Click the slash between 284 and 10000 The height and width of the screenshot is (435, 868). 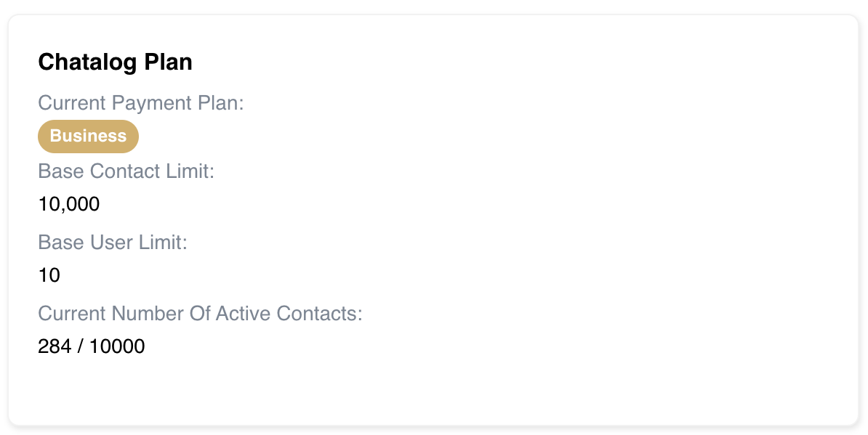[x=80, y=346]
